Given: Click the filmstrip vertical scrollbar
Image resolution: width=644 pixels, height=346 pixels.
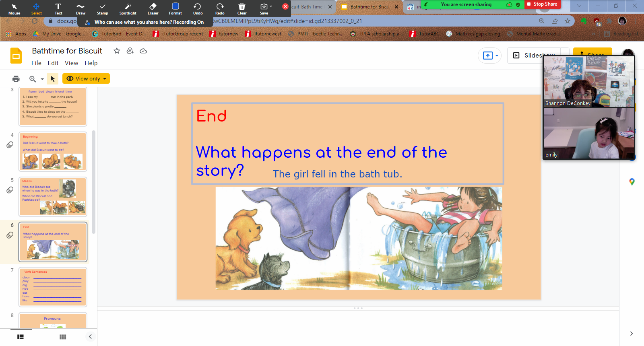Looking at the screenshot, I should tap(94, 182).
